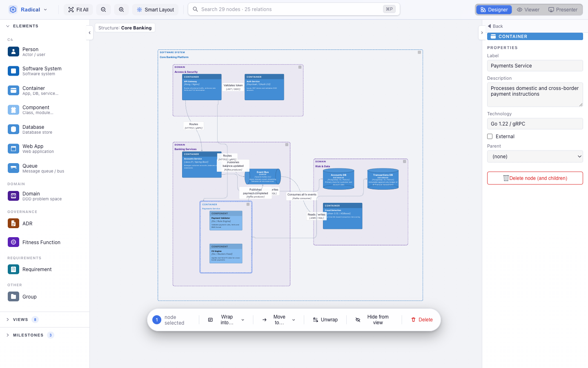Select the Fitness Function icon
This screenshot has width=588, height=368.
tap(13, 242)
